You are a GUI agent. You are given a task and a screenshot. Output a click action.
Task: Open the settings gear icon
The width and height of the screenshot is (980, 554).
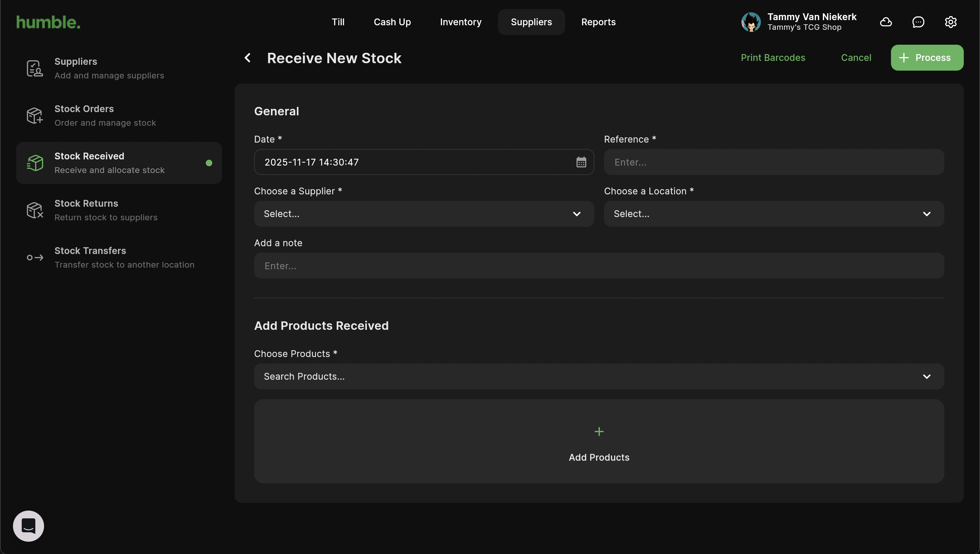950,22
